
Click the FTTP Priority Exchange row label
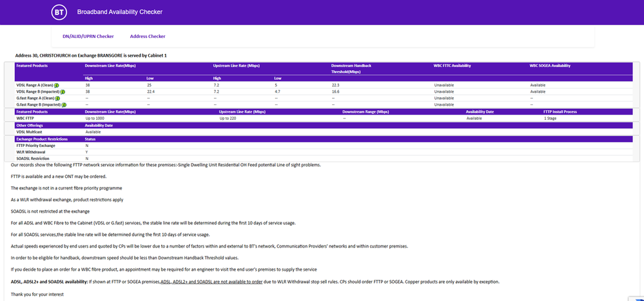pyautogui.click(x=35, y=146)
